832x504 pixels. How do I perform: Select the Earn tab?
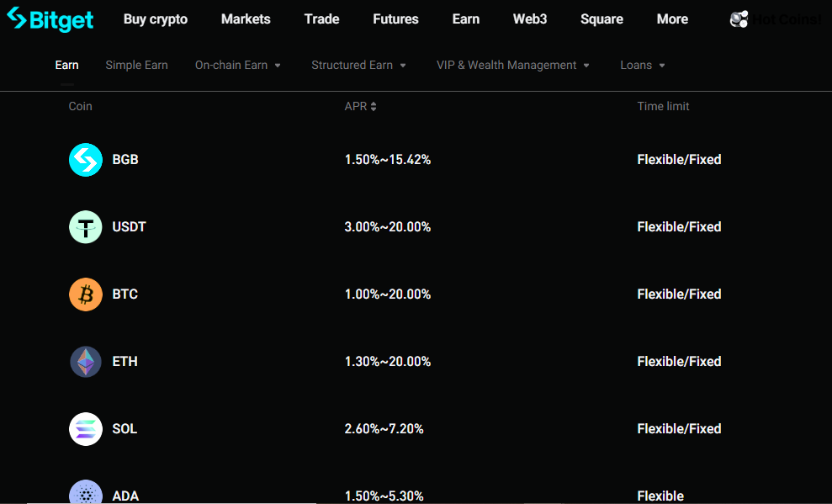point(66,65)
